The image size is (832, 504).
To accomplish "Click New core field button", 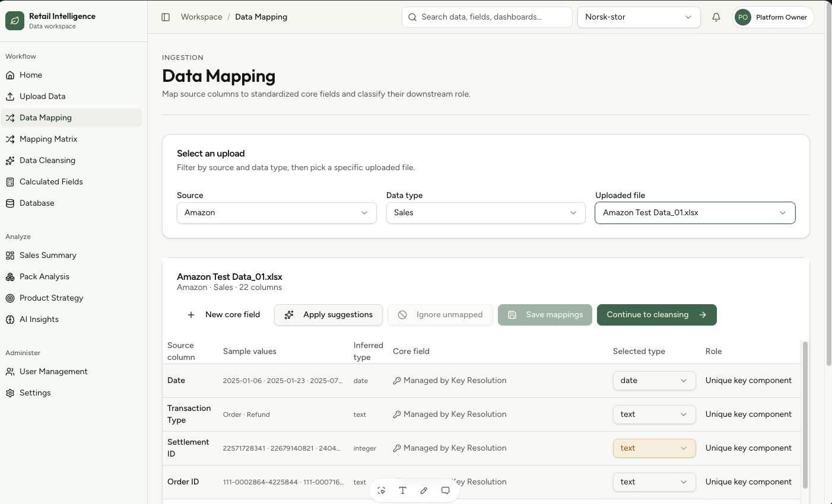I will pyautogui.click(x=223, y=315).
